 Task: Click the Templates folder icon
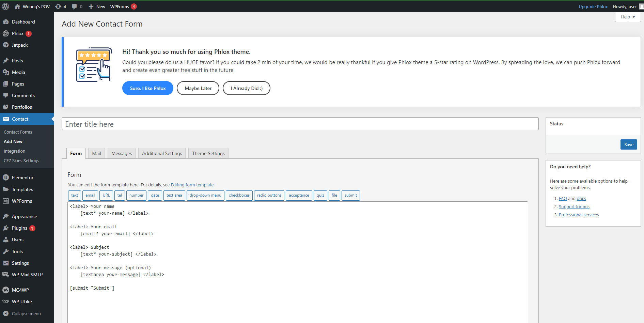click(x=6, y=189)
